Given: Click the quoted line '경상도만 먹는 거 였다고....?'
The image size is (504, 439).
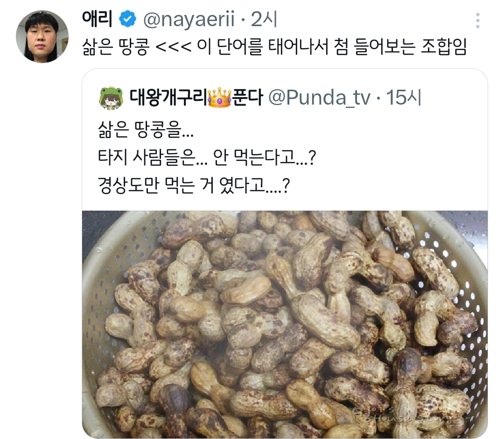Looking at the screenshot, I should [x=194, y=185].
